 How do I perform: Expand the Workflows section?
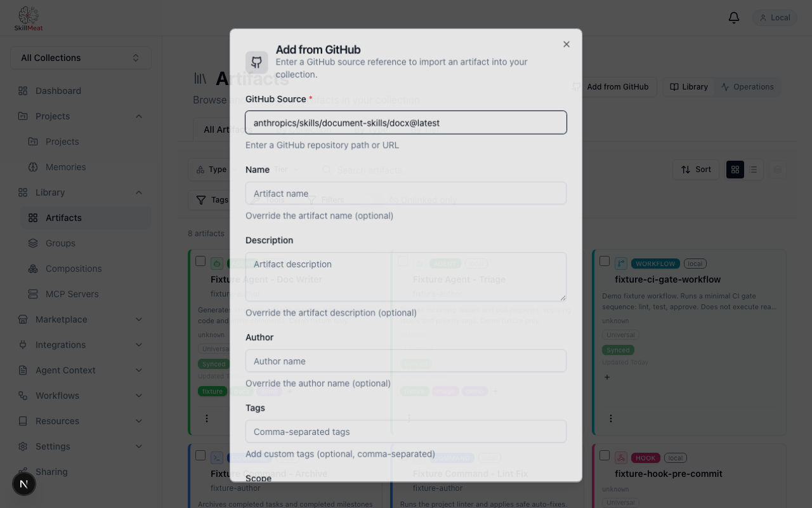click(81, 396)
